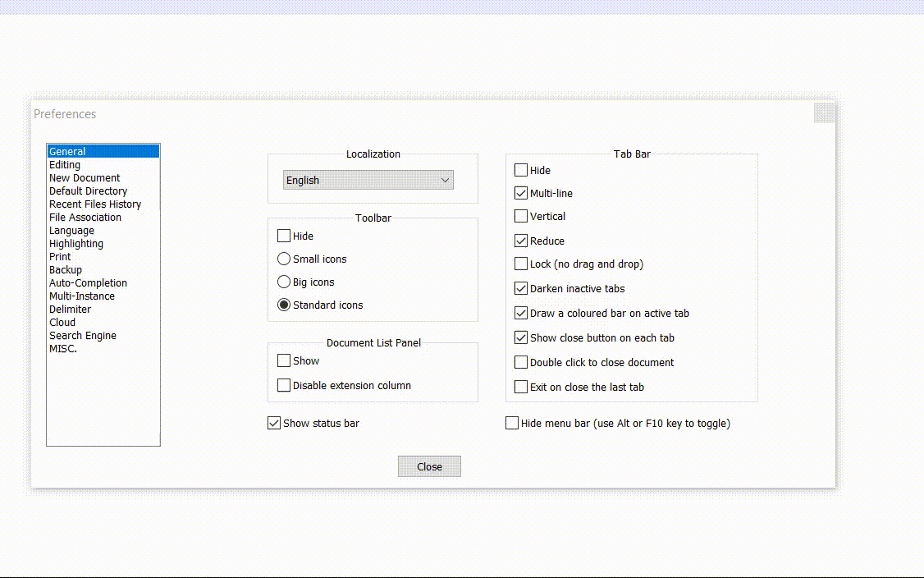This screenshot has height=578, width=924.
Task: Toggle Draw a coloured bar on active tab
Action: point(521,313)
